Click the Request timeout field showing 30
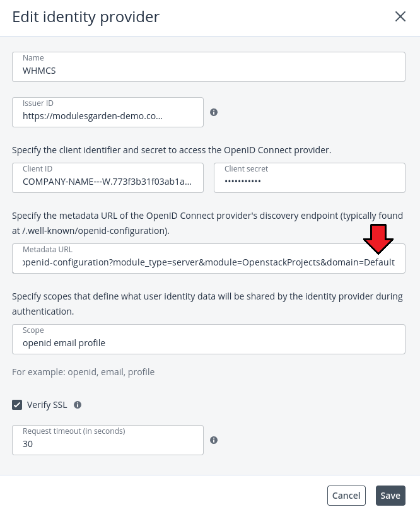 pyautogui.click(x=107, y=444)
